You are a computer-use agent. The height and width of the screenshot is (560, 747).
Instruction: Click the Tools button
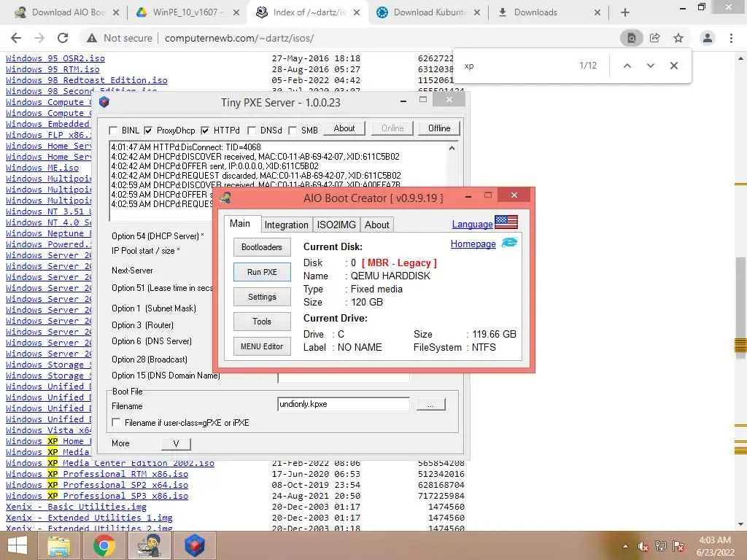[x=262, y=322]
